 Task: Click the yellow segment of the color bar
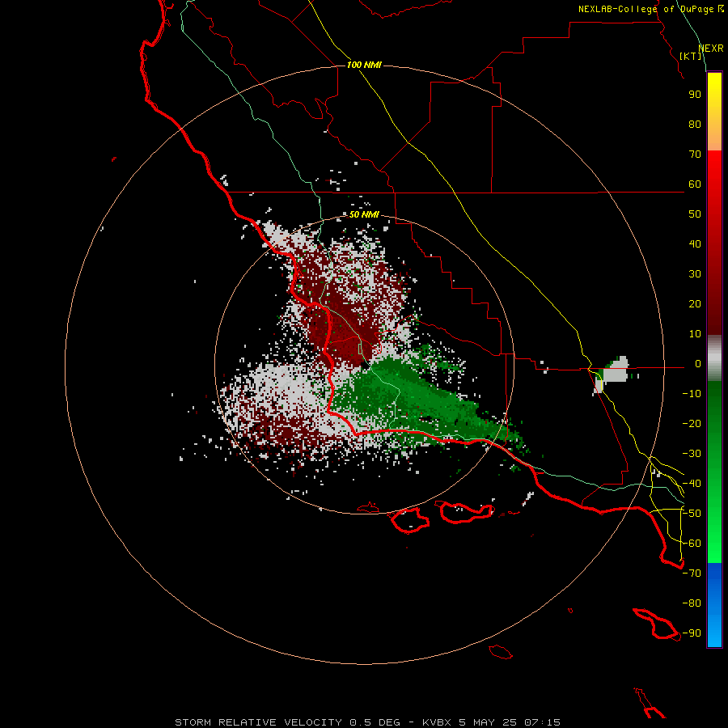click(714, 112)
